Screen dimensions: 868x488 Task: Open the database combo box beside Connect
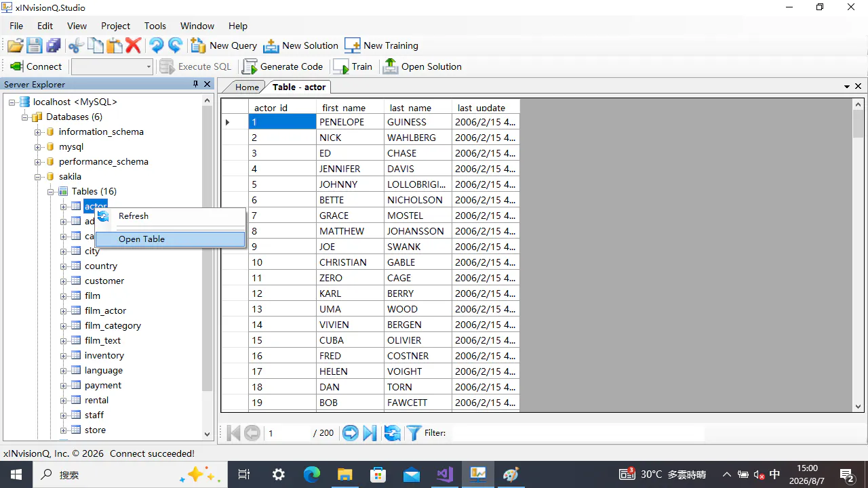point(112,66)
